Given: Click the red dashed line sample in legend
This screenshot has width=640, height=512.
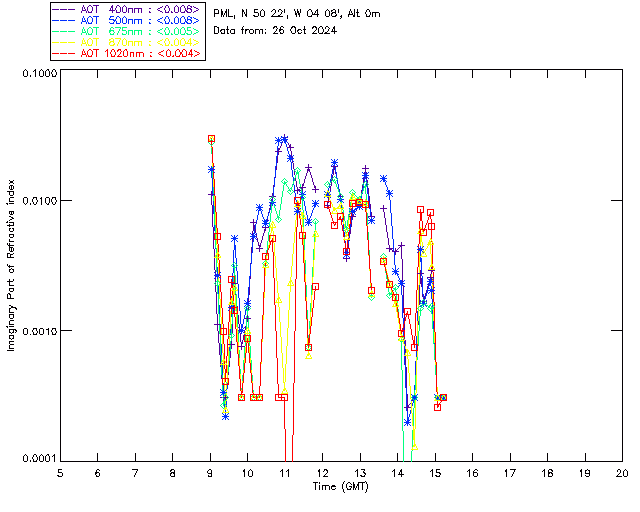Looking at the screenshot, I should click(x=64, y=53).
